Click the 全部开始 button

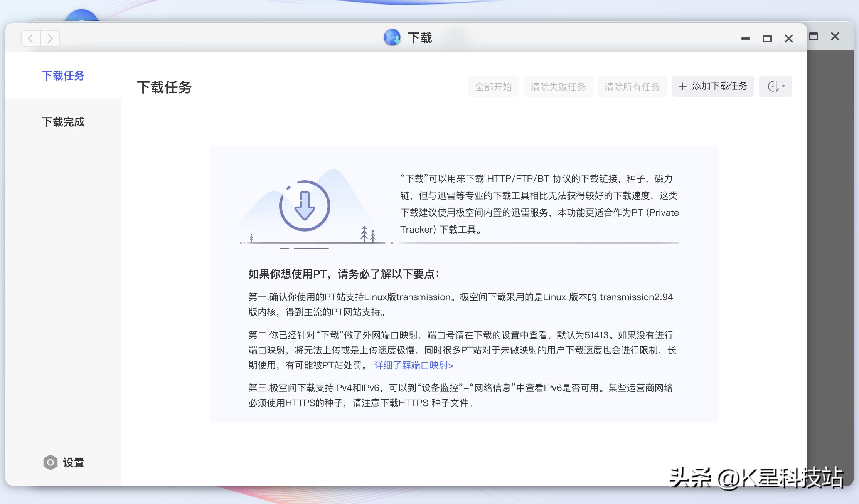tap(494, 86)
